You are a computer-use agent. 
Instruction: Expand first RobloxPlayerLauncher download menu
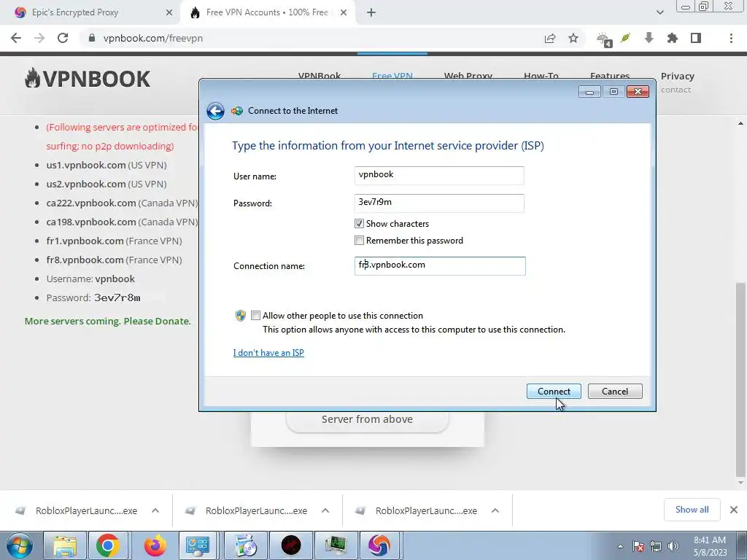click(155, 510)
